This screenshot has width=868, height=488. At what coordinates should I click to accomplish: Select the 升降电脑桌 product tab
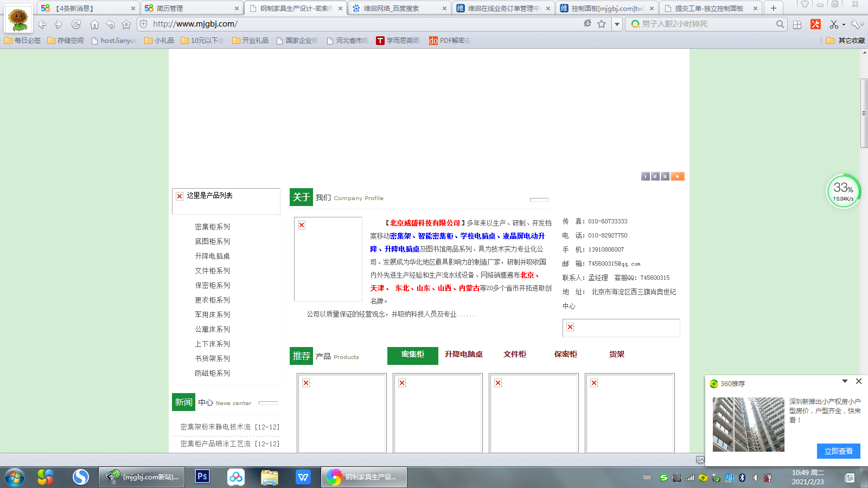[463, 354]
